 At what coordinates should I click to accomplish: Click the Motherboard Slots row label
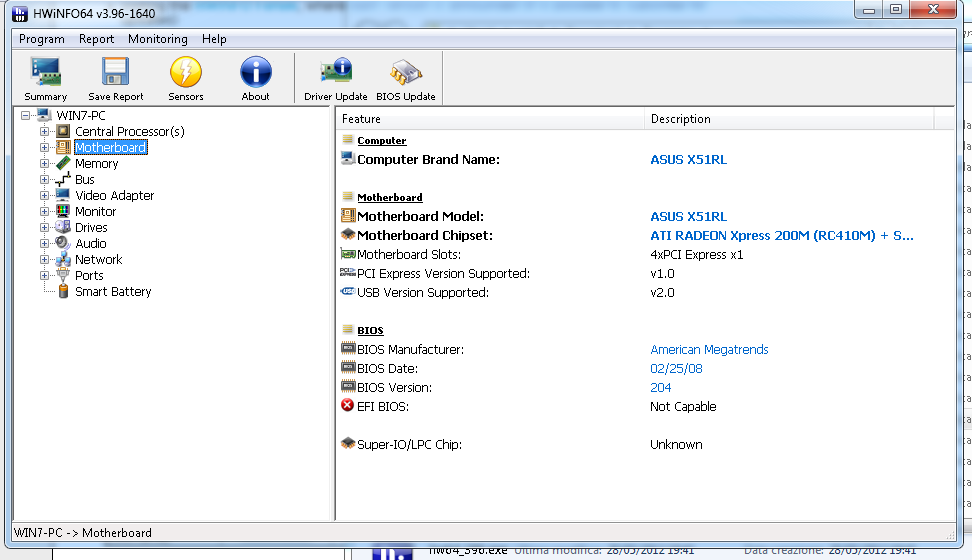[x=409, y=254]
